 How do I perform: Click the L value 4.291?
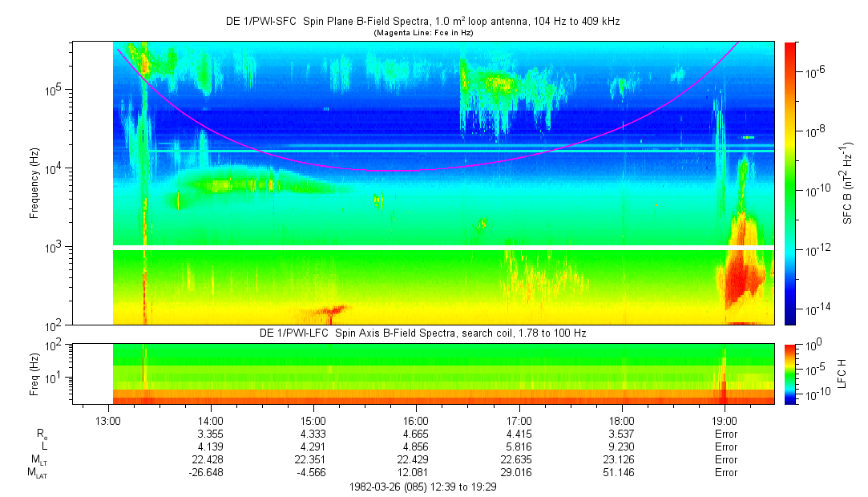click(313, 446)
